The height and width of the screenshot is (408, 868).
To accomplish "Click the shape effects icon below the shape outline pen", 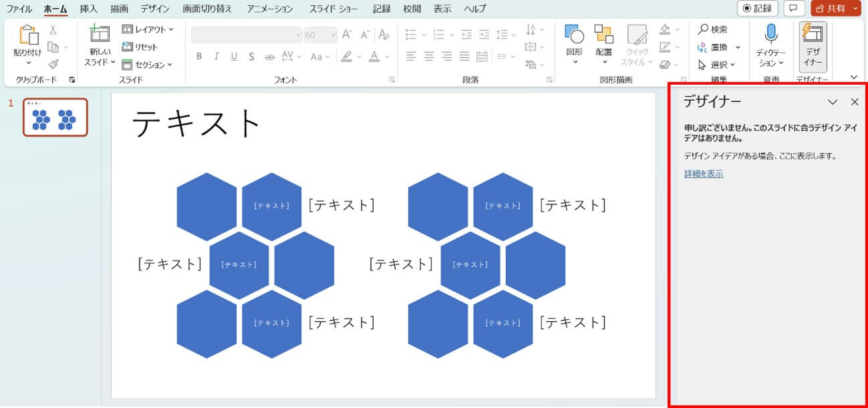I will pos(665,64).
